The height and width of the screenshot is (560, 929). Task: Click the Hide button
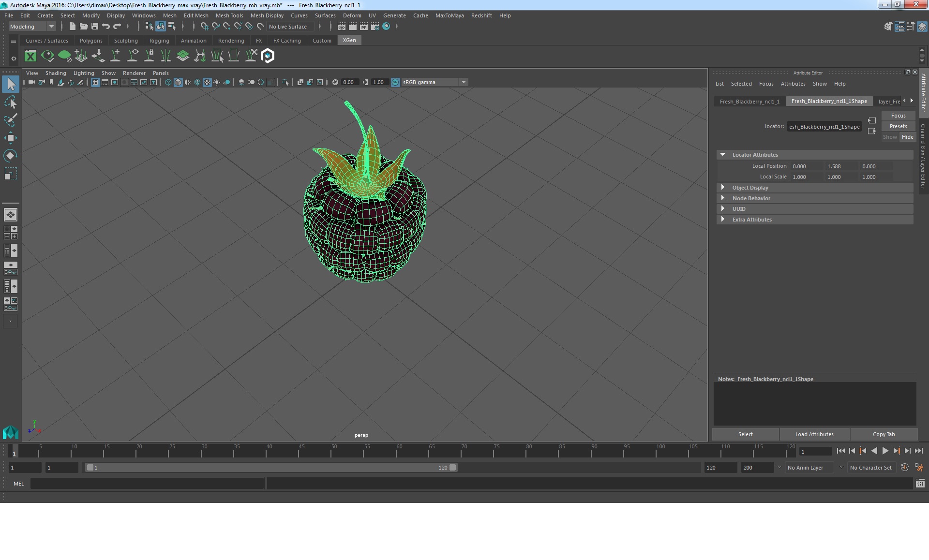(907, 137)
